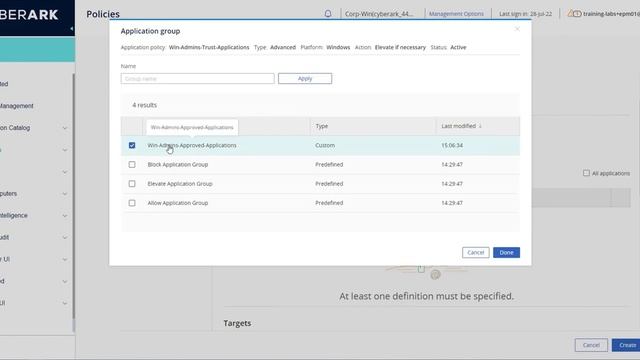Open the Corp-Win set selector
Viewport: 640px width, 360px height.
pyautogui.click(x=379, y=14)
